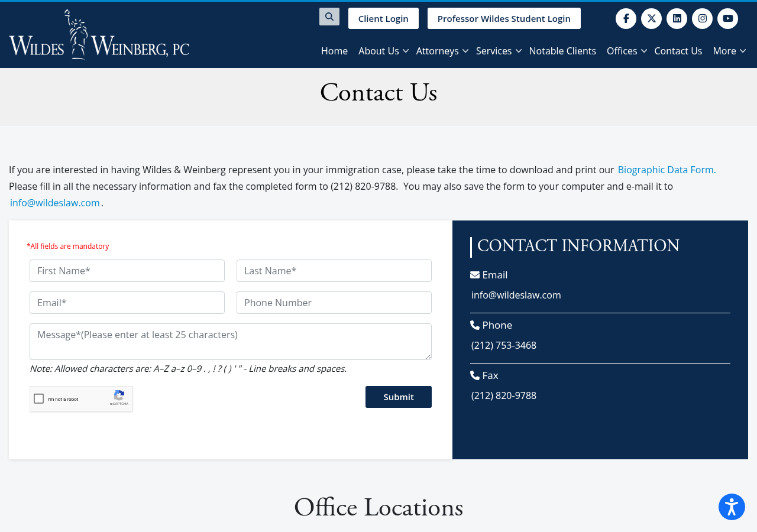
Task: Call the (212) 753-3468 phone link
Action: [x=504, y=345]
